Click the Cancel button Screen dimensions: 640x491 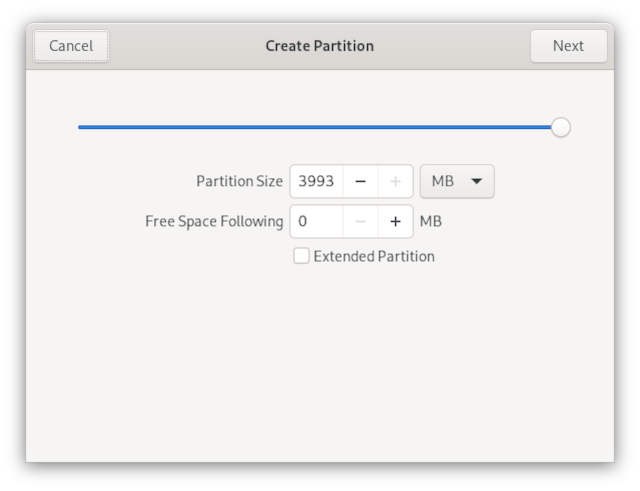pyautogui.click(x=71, y=46)
